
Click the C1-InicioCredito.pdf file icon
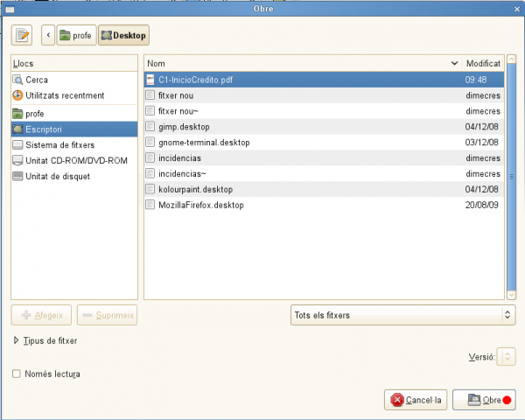[x=150, y=80]
